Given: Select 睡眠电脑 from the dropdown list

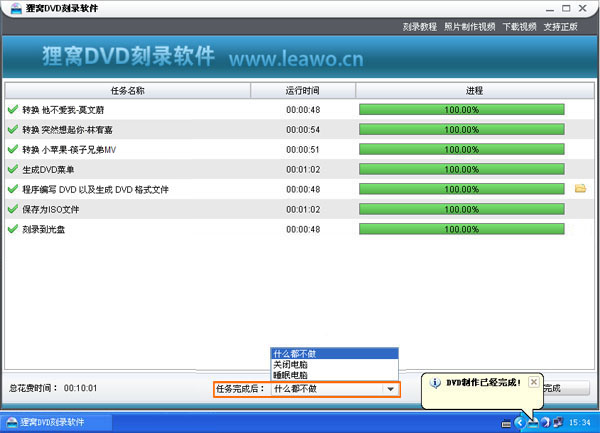Looking at the screenshot, I should pyautogui.click(x=334, y=375).
